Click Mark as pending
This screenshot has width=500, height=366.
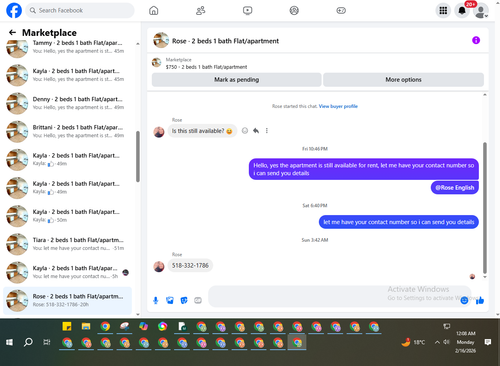coord(237,80)
